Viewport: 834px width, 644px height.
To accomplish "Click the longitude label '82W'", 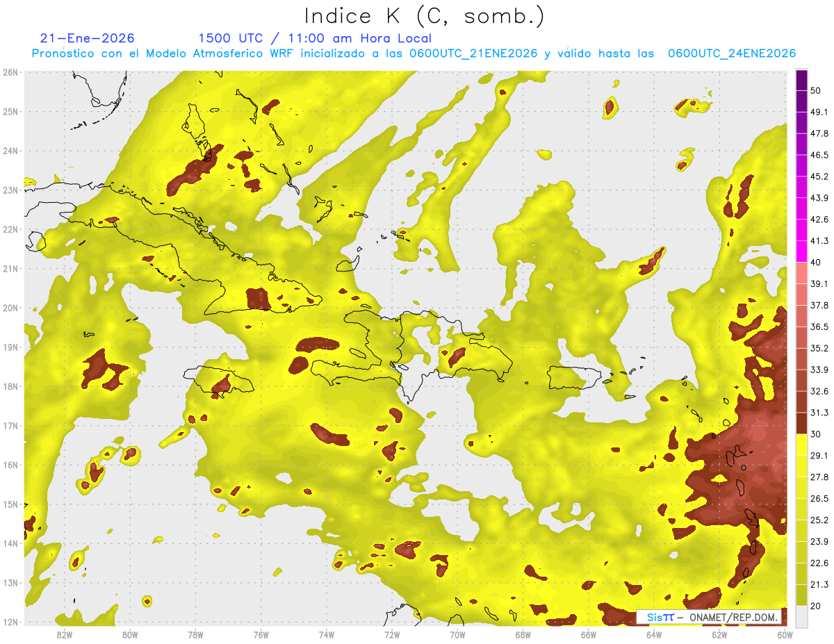I will 65,634.
